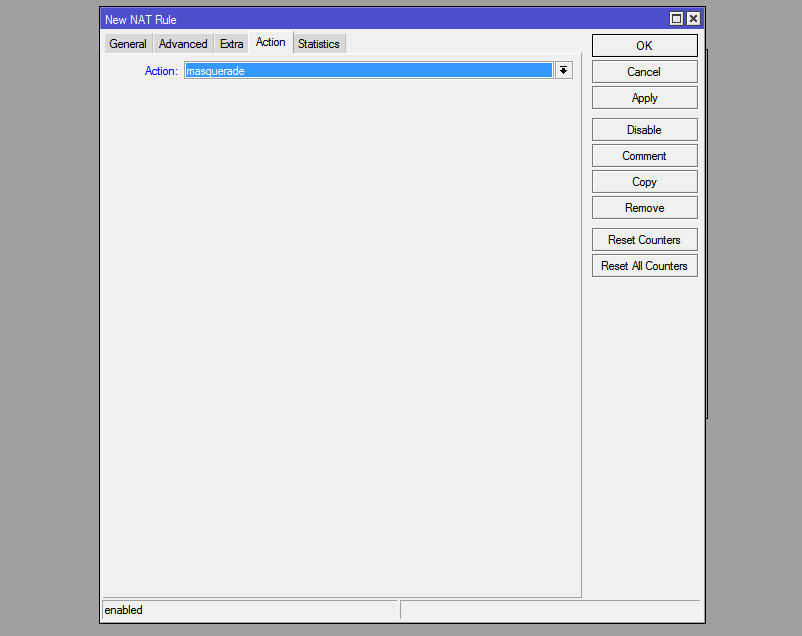802x636 pixels.
Task: Switch to the General tab
Action: coord(128,44)
